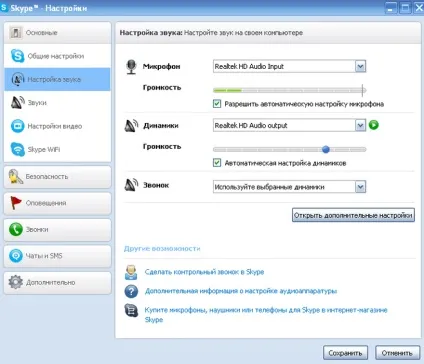
Task: Open Настройки видео in the sidebar
Action: click(x=57, y=126)
